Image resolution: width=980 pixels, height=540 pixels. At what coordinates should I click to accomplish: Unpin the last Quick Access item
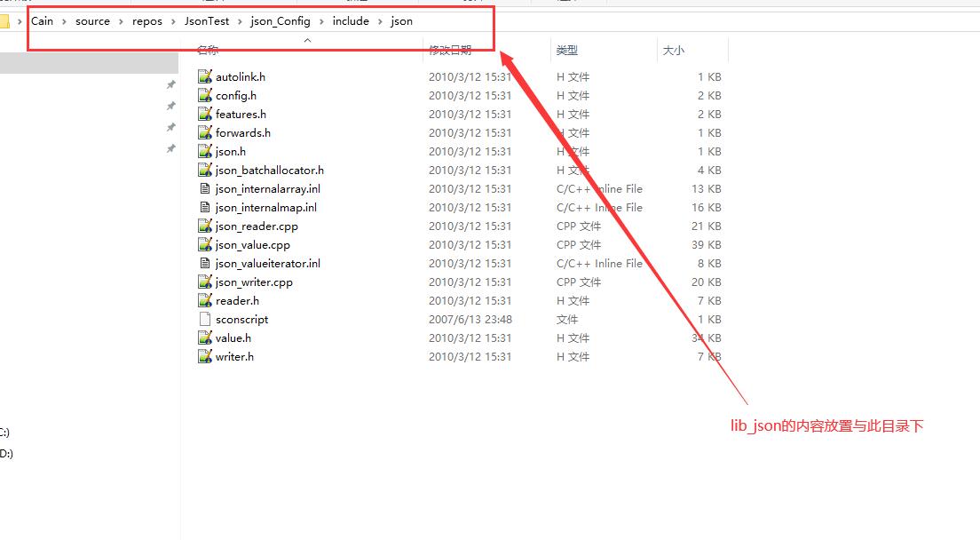(x=170, y=149)
